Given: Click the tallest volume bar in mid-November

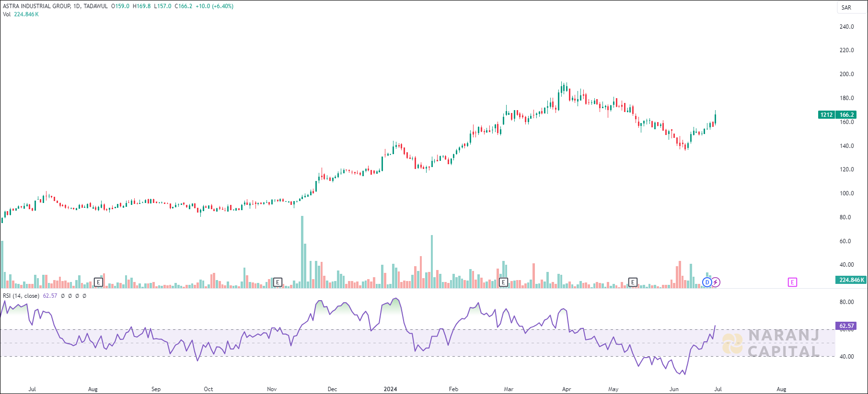Looking at the screenshot, I should [x=302, y=252].
